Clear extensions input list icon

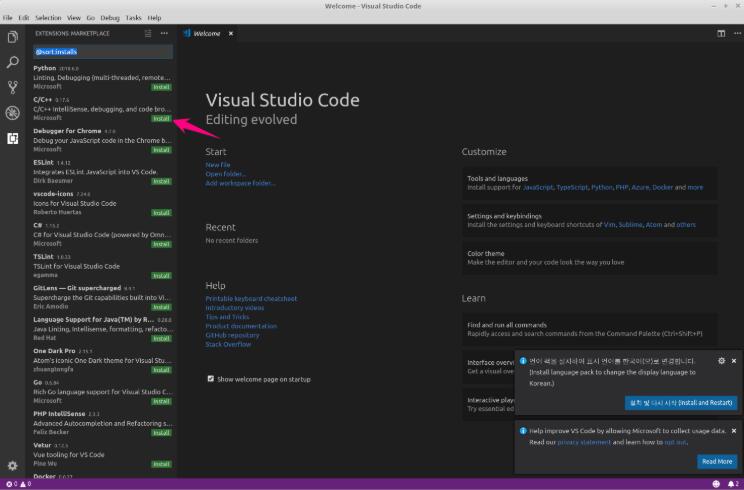pyautogui.click(x=148, y=34)
